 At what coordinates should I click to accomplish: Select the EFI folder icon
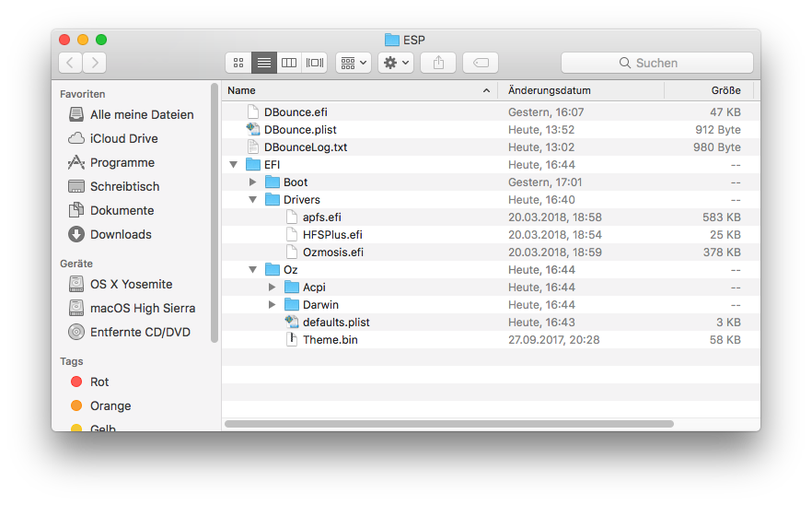(x=252, y=164)
